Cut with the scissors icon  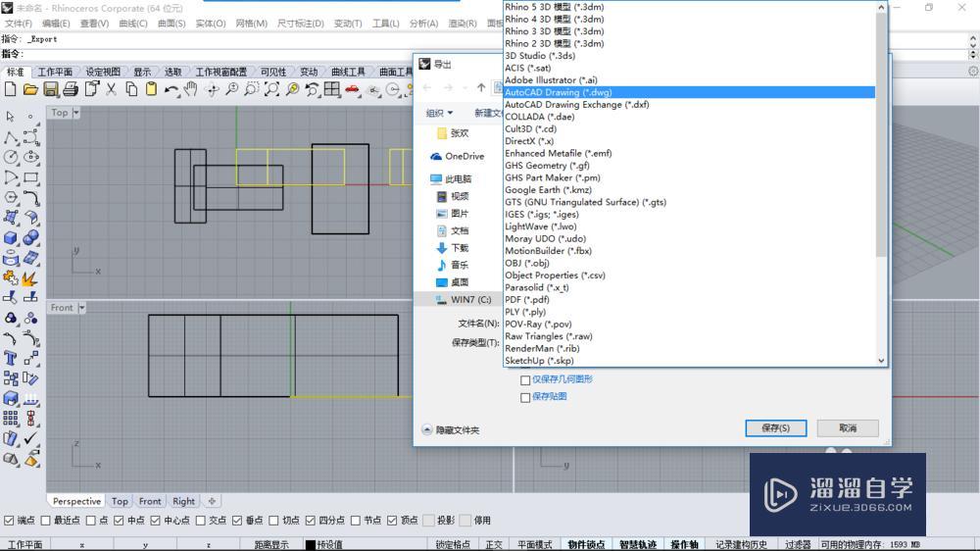point(112,89)
